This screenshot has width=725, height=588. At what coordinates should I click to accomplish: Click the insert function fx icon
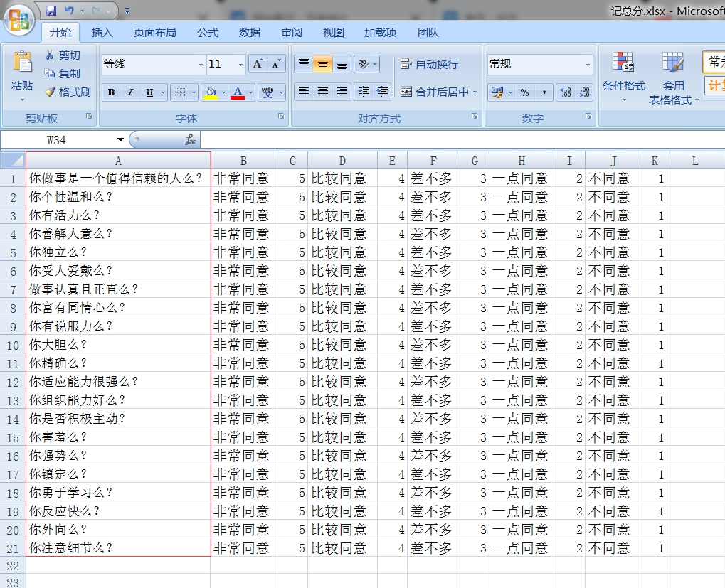click(190, 140)
